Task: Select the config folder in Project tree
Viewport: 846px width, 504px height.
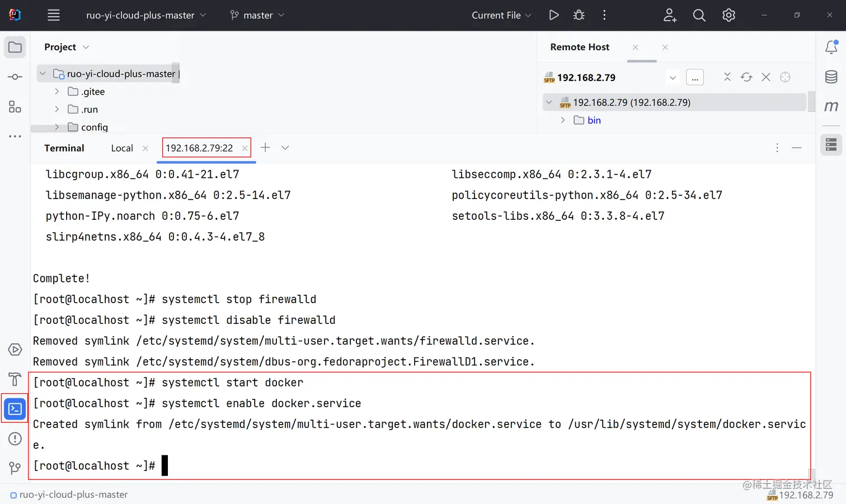Action: 88,127
